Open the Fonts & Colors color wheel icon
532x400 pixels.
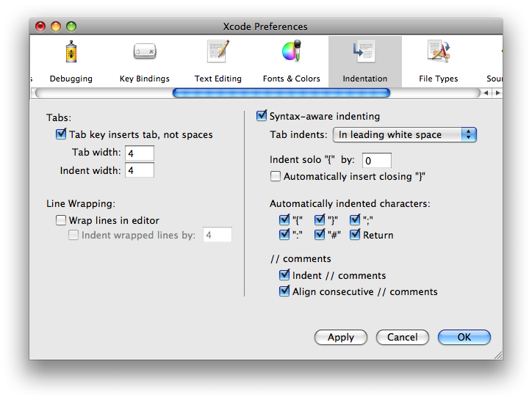[292, 51]
